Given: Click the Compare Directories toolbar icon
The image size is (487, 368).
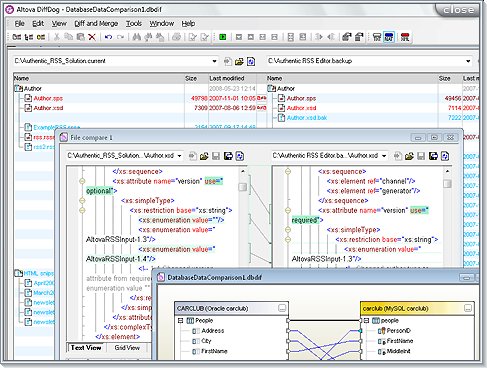Looking at the screenshot, I should point(29,37).
